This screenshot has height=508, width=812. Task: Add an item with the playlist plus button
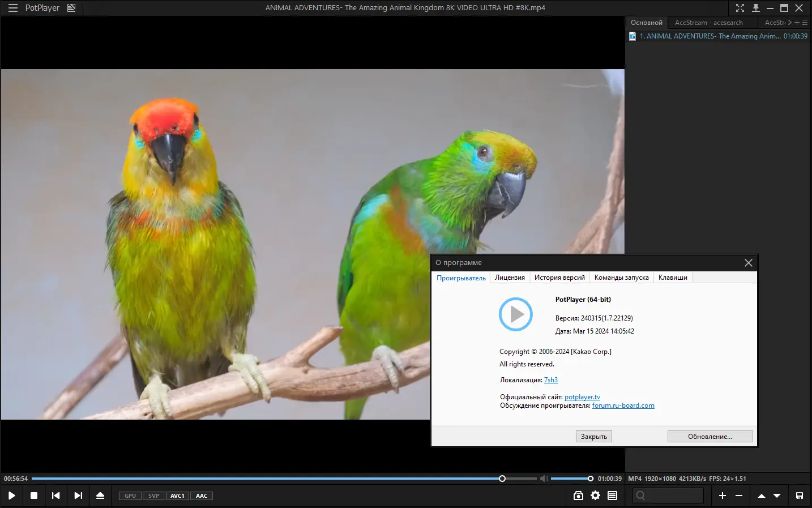tap(723, 496)
